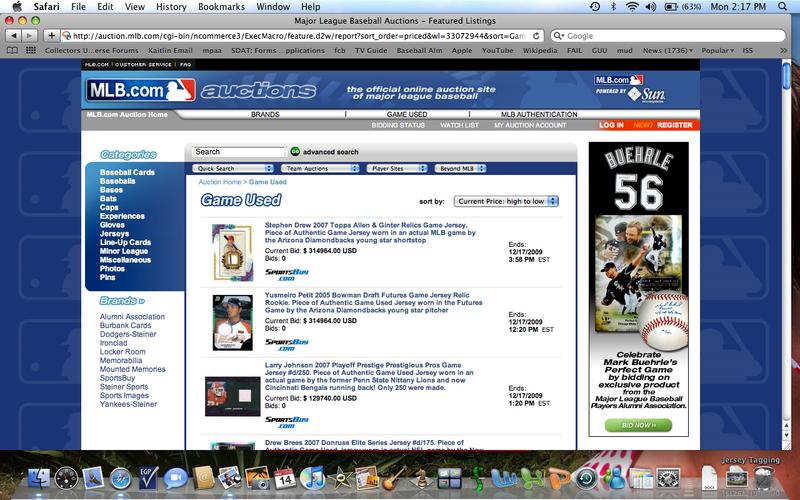This screenshot has width=800, height=500.
Task: Open Spotlight magnifier in menu bar
Action: (783, 7)
